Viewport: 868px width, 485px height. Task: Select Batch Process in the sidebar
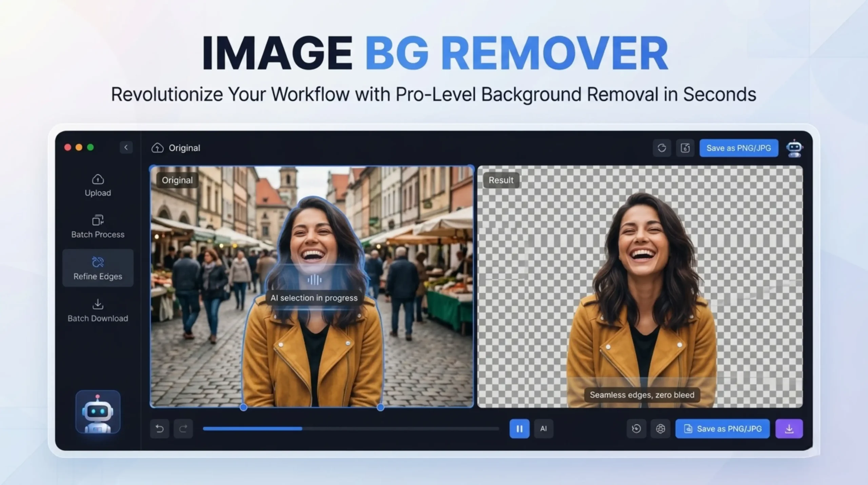click(98, 227)
